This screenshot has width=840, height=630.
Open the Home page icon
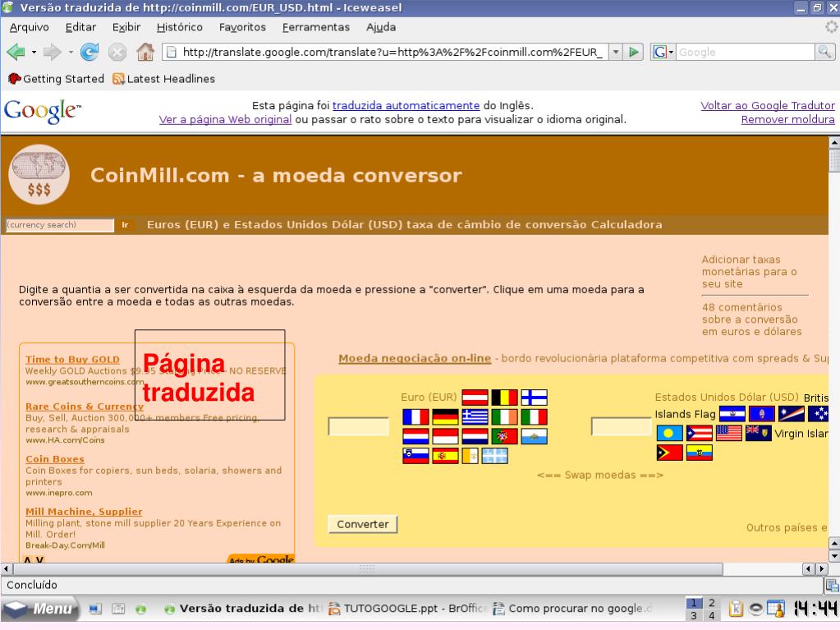coord(145,52)
